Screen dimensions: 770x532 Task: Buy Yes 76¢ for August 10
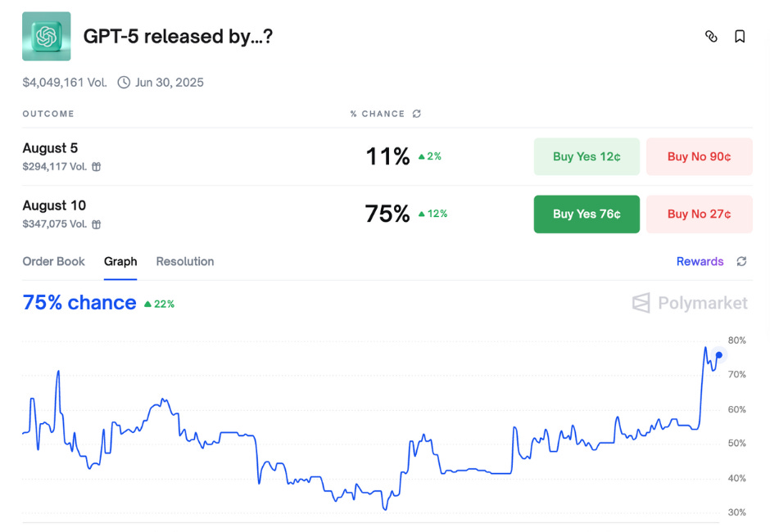(587, 214)
